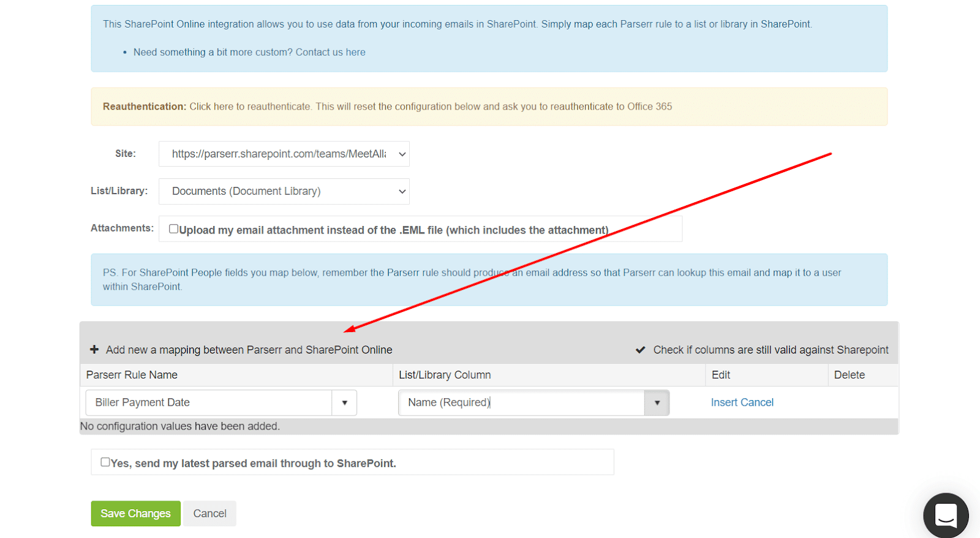This screenshot has height=538, width=980.
Task: Click Cancel link in mapping row
Action: coord(758,403)
